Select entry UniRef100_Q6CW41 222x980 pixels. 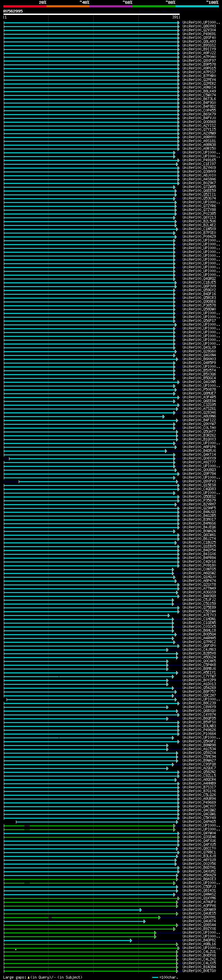click(199, 535)
